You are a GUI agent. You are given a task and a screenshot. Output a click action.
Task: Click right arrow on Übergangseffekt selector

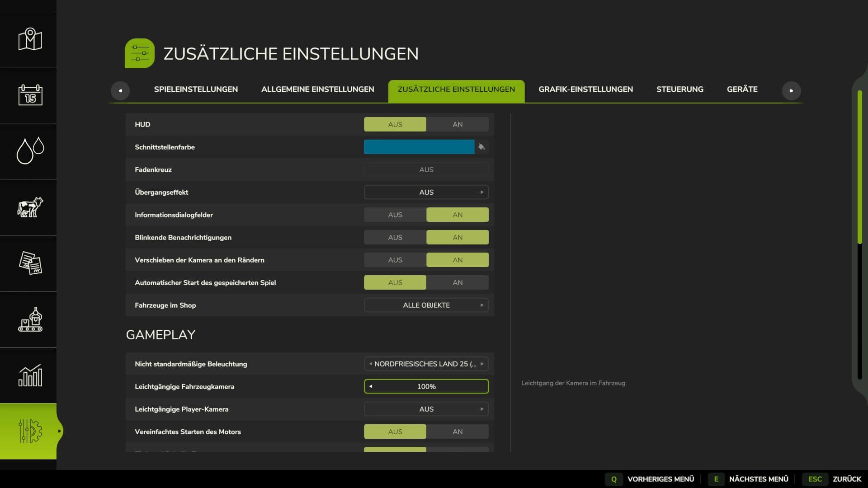coord(482,192)
